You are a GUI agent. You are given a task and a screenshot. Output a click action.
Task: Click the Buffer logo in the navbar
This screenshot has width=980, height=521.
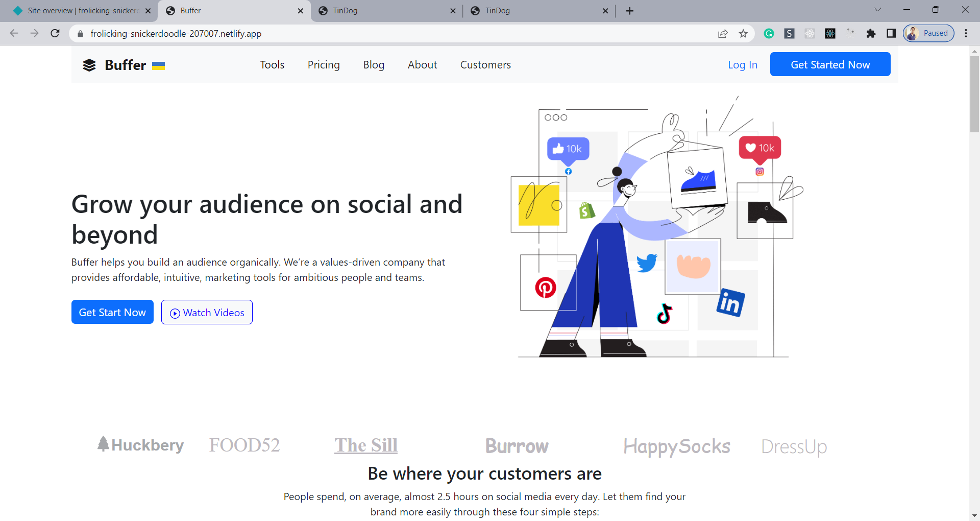pyautogui.click(x=124, y=65)
